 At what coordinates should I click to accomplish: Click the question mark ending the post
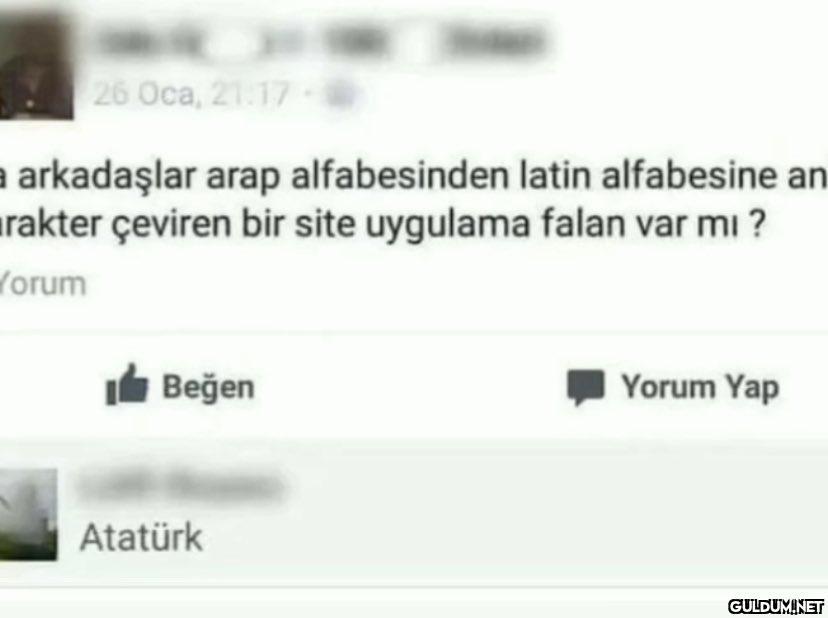click(x=757, y=223)
